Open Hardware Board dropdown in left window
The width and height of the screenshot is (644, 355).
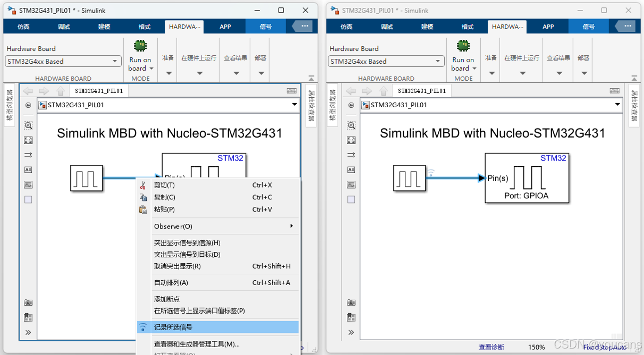63,61
